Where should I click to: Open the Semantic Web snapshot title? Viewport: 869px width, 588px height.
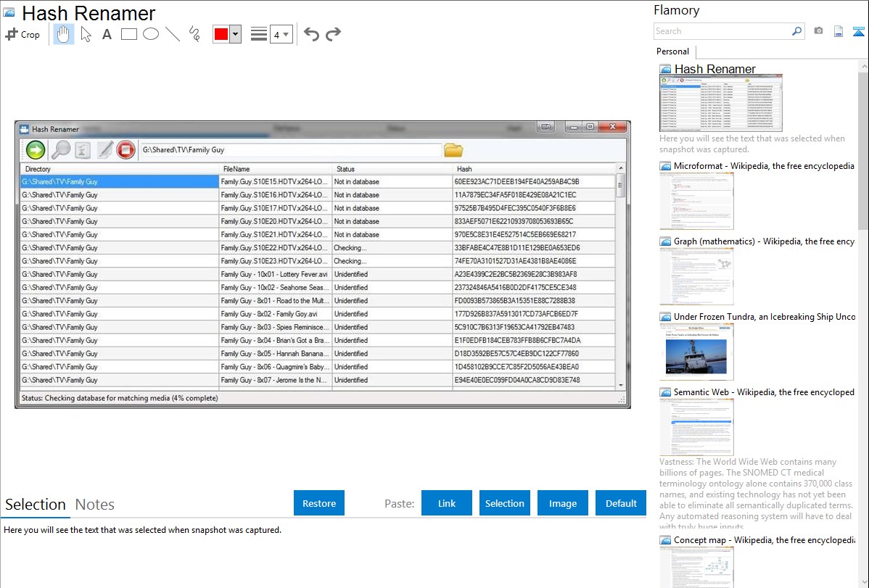[764, 392]
